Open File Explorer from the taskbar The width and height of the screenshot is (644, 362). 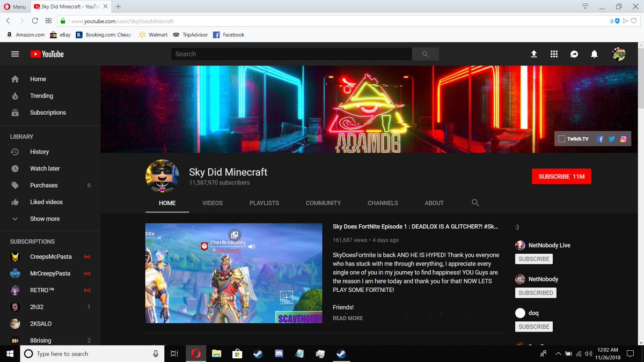click(x=216, y=354)
